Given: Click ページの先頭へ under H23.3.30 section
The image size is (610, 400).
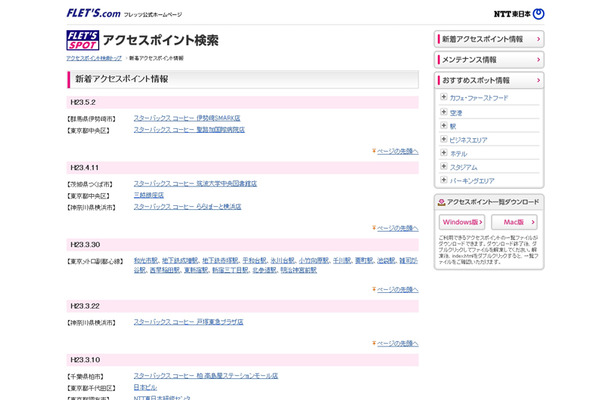Looking at the screenshot, I should [398, 289].
